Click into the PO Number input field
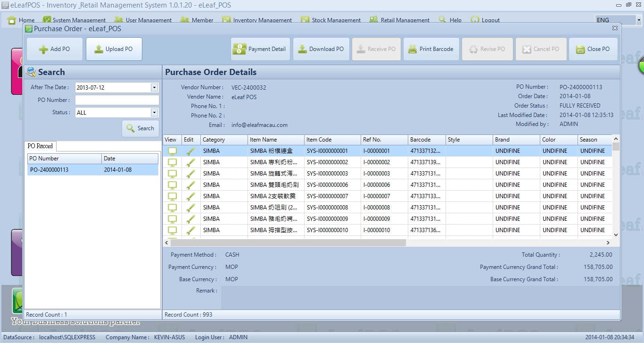The width and height of the screenshot is (644, 343). pos(117,100)
